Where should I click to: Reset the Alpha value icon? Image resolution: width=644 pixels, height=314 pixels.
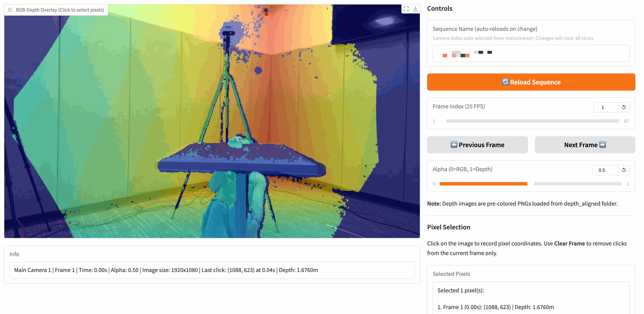click(624, 170)
